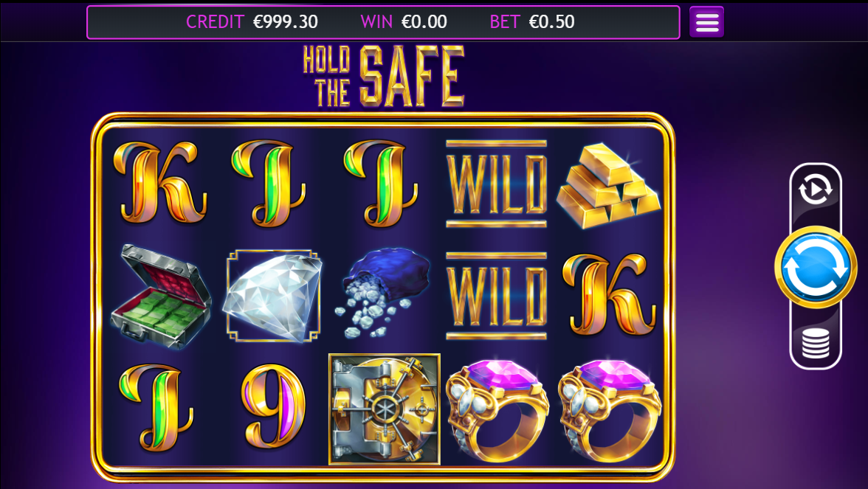Open bet settings via coin stack icon

pos(816,343)
